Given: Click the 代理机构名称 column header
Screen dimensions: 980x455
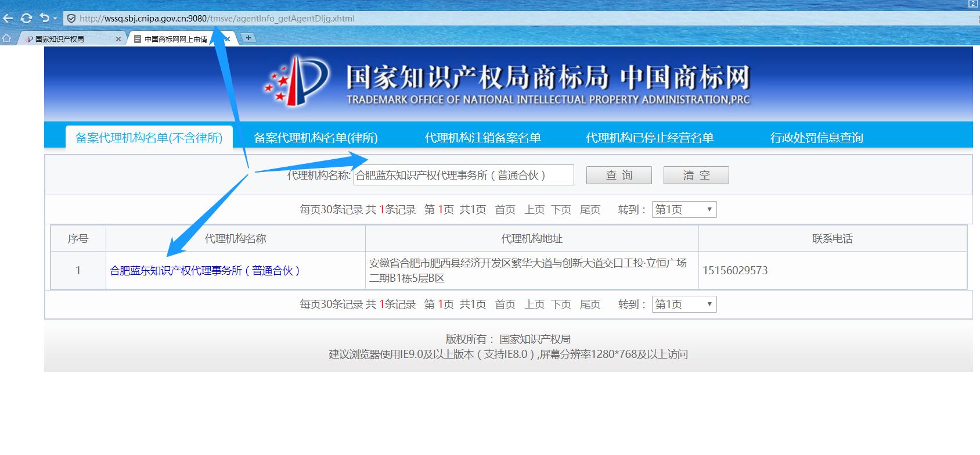Looking at the screenshot, I should tap(236, 239).
